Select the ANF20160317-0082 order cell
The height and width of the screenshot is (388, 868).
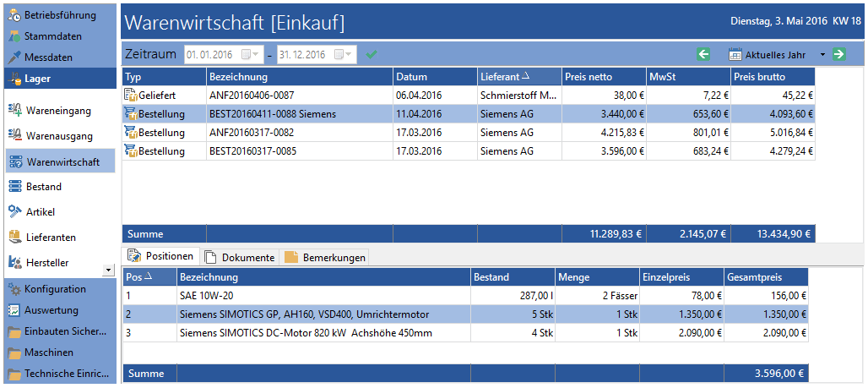300,133
